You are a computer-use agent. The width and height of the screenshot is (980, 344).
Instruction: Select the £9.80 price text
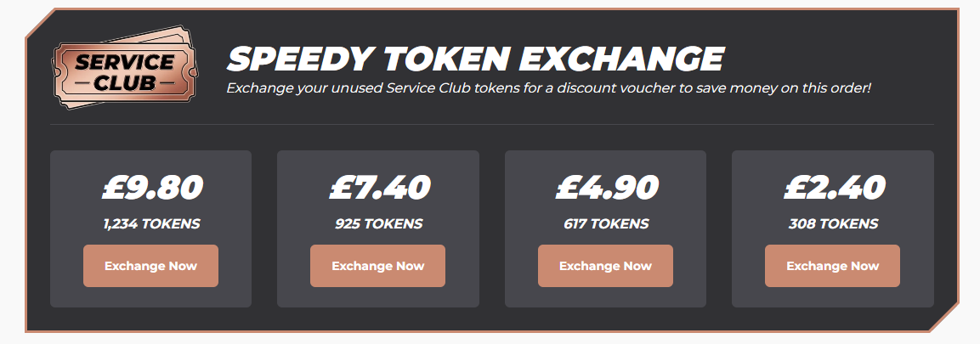click(x=152, y=188)
